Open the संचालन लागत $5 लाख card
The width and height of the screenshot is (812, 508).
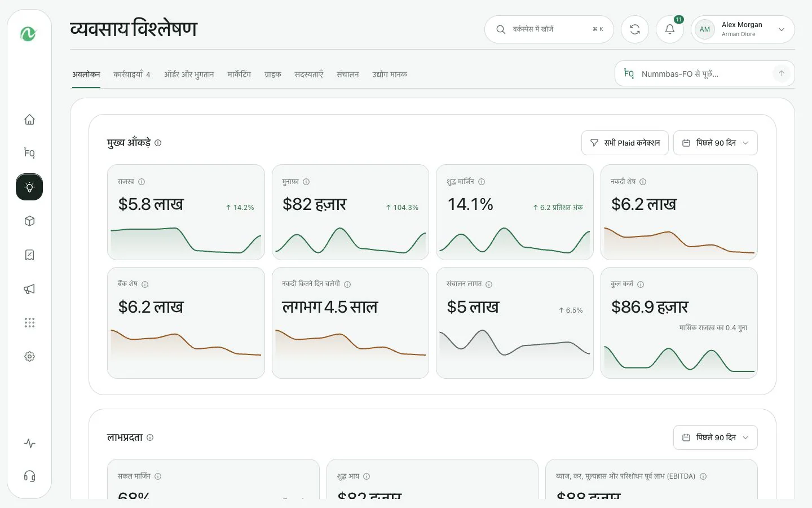[x=515, y=323]
